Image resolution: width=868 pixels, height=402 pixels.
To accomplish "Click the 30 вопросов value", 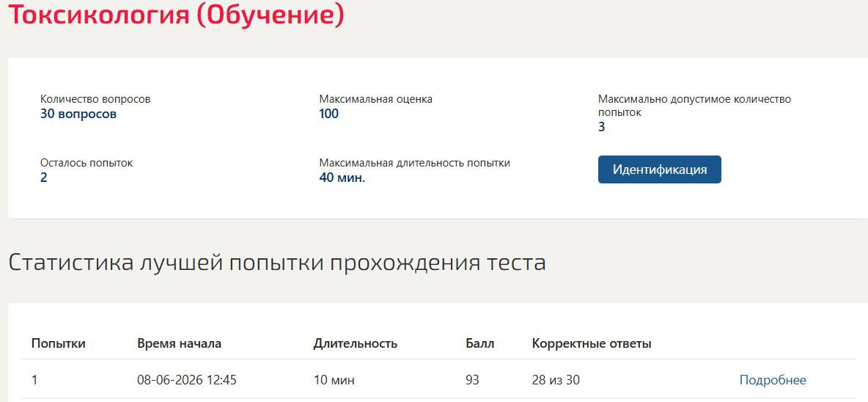I will (78, 114).
